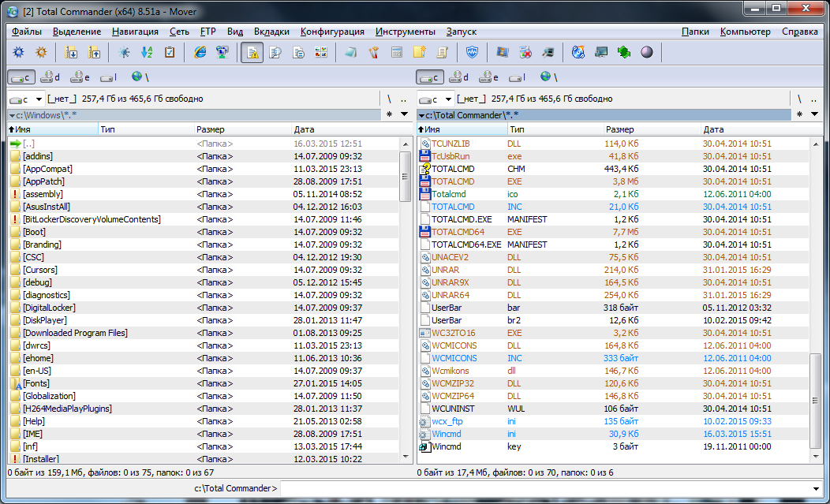Image resolution: width=830 pixels, height=504 pixels.
Task: Open the Справка menu
Action: point(800,32)
